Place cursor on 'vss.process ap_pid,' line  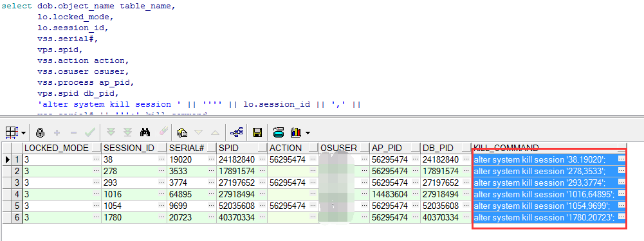[x=86, y=82]
